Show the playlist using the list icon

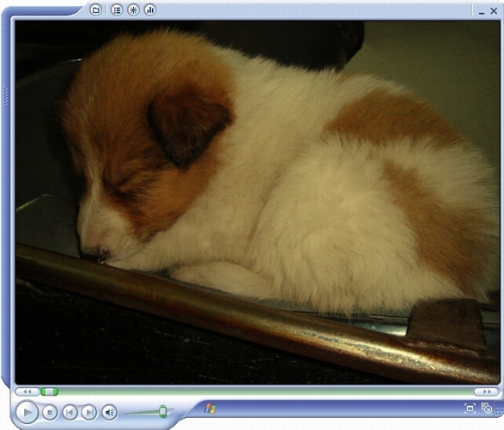pos(117,10)
